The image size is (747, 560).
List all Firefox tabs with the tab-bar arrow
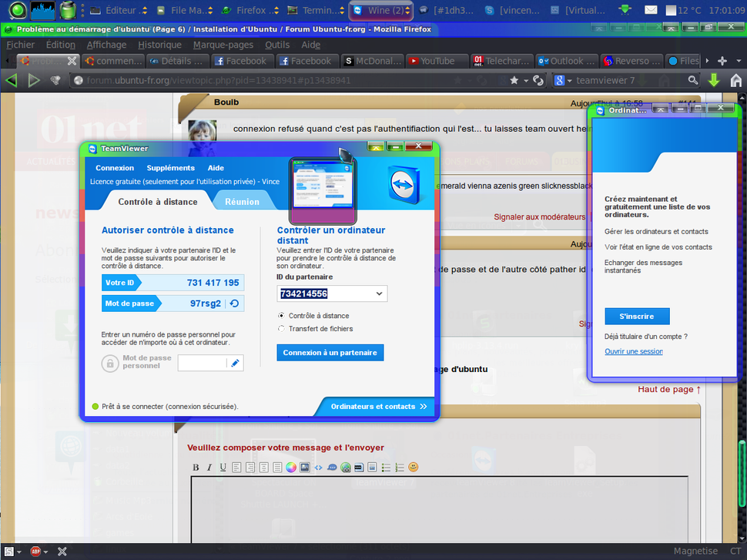point(739,61)
